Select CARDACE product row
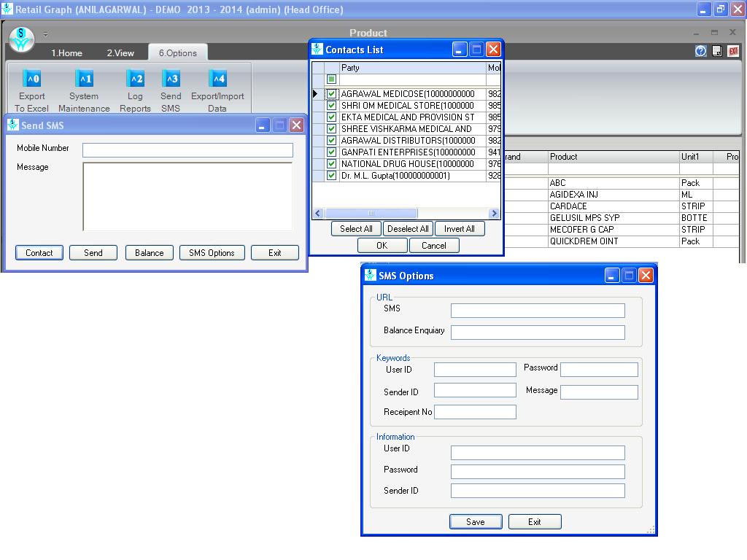The height and width of the screenshot is (560, 747). (622, 206)
